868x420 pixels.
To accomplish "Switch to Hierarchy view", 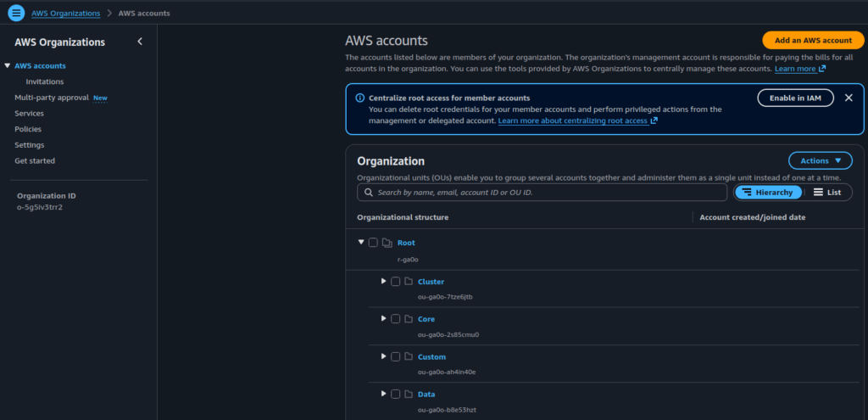I will click(x=768, y=193).
